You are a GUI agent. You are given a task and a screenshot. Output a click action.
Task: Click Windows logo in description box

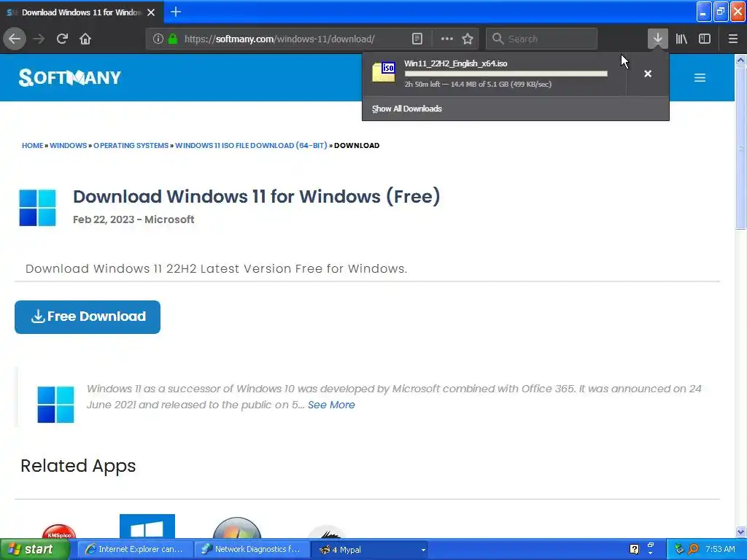(55, 404)
